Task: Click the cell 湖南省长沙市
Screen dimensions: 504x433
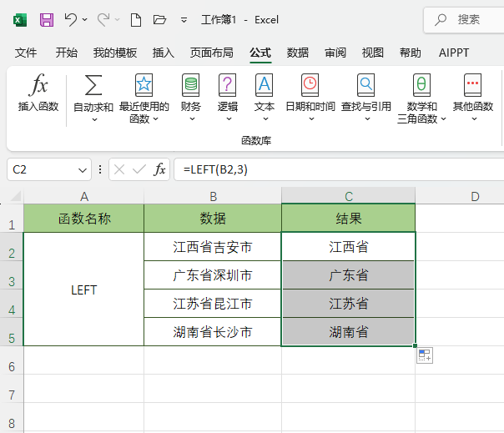Action: coord(213,332)
